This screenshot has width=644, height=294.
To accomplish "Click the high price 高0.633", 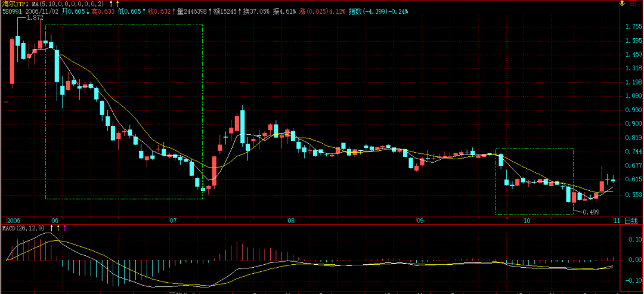I will coord(104,11).
